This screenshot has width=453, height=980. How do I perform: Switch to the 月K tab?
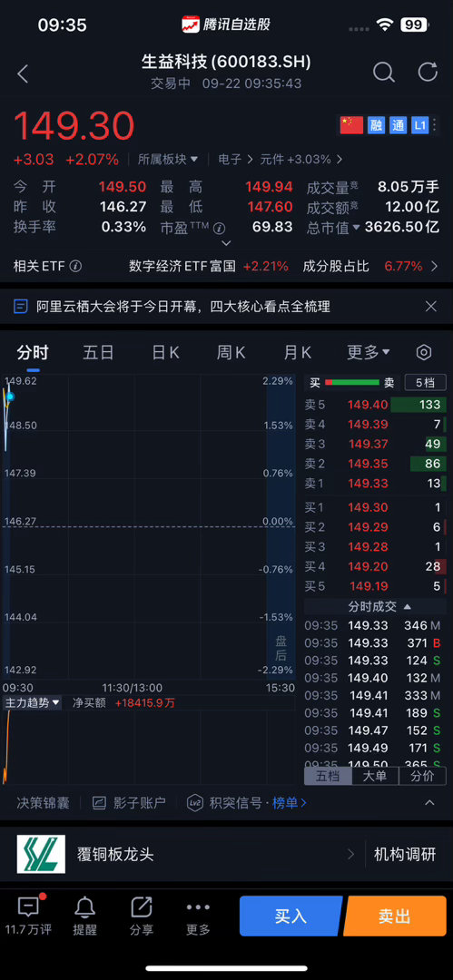(x=297, y=352)
